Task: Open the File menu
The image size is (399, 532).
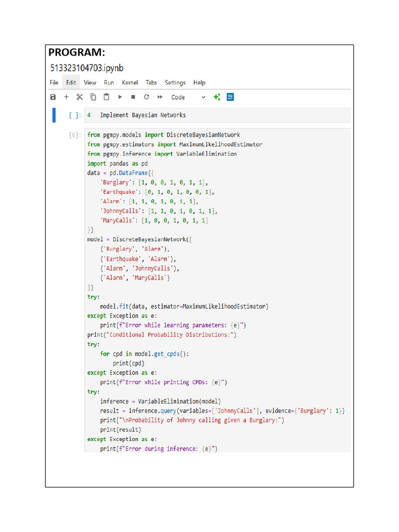Action: coord(54,83)
